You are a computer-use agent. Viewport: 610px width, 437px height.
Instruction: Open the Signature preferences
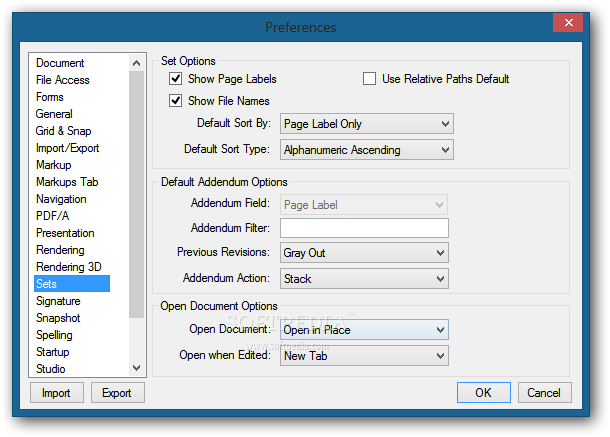coord(58,301)
